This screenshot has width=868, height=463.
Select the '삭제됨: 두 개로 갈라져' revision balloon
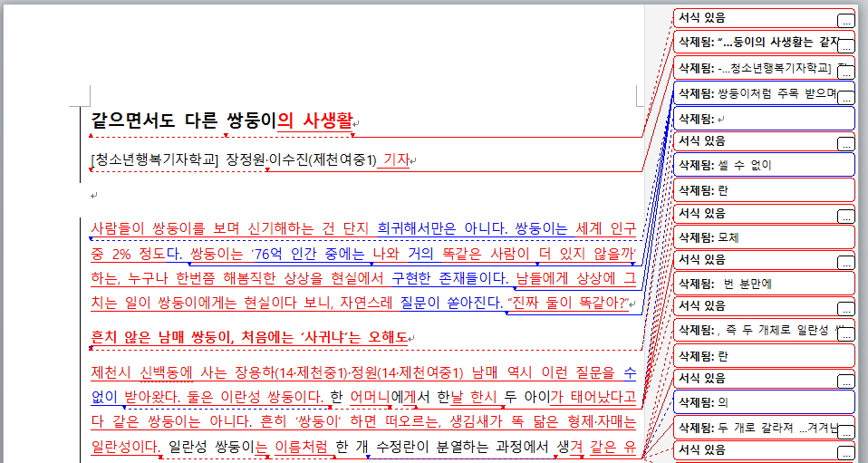tap(761, 429)
